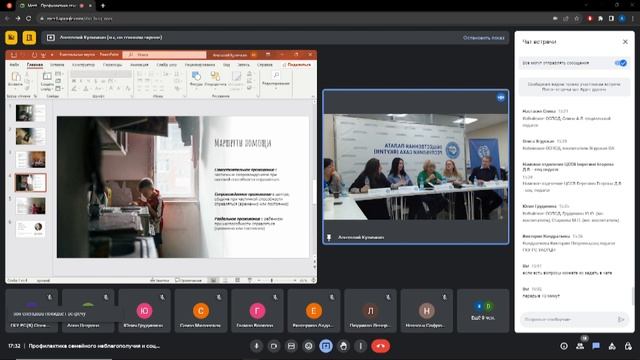Switch to the Анимация ribbon tab
Screen dimensions: 640x360
(139, 64)
